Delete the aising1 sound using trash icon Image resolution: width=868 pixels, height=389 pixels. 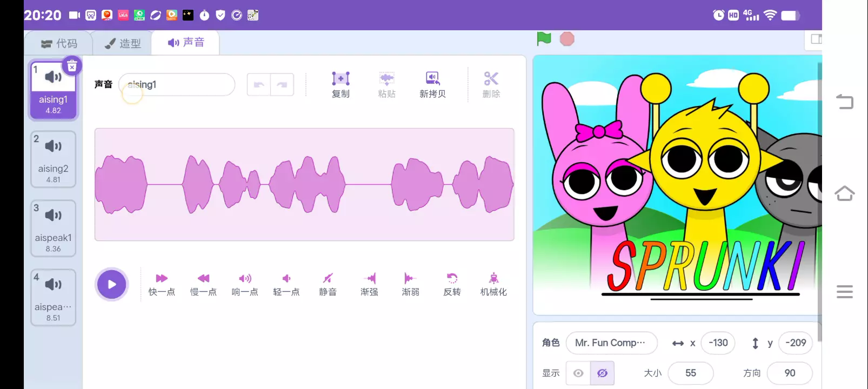72,66
